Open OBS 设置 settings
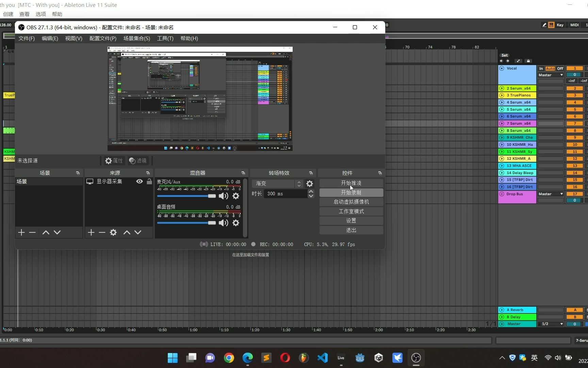588x368 pixels. pyautogui.click(x=351, y=221)
